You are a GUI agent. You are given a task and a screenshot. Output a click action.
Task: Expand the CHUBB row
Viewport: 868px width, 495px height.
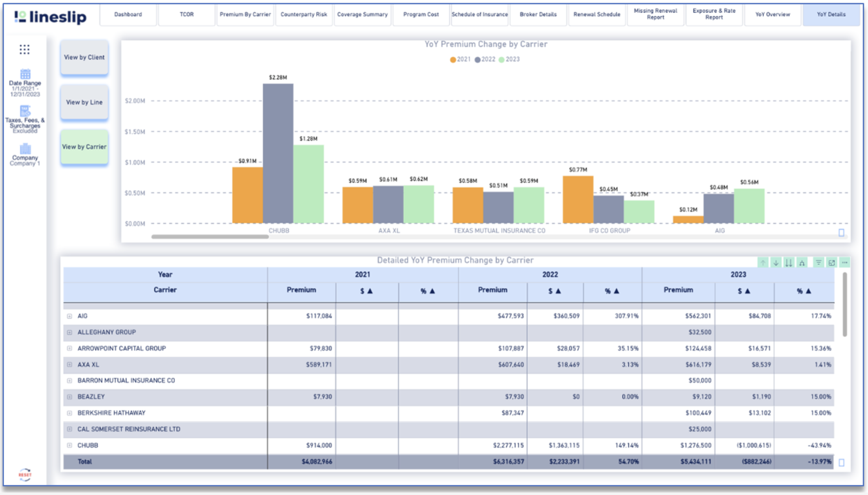coord(69,445)
